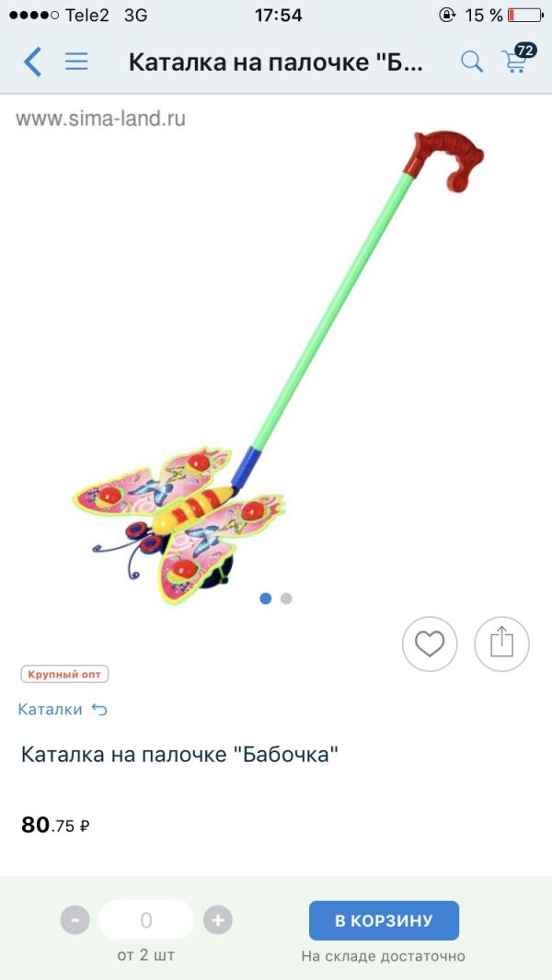Image resolution: width=552 pixels, height=980 pixels.
Task: Tap the Крупный опт badge
Action: (x=64, y=675)
